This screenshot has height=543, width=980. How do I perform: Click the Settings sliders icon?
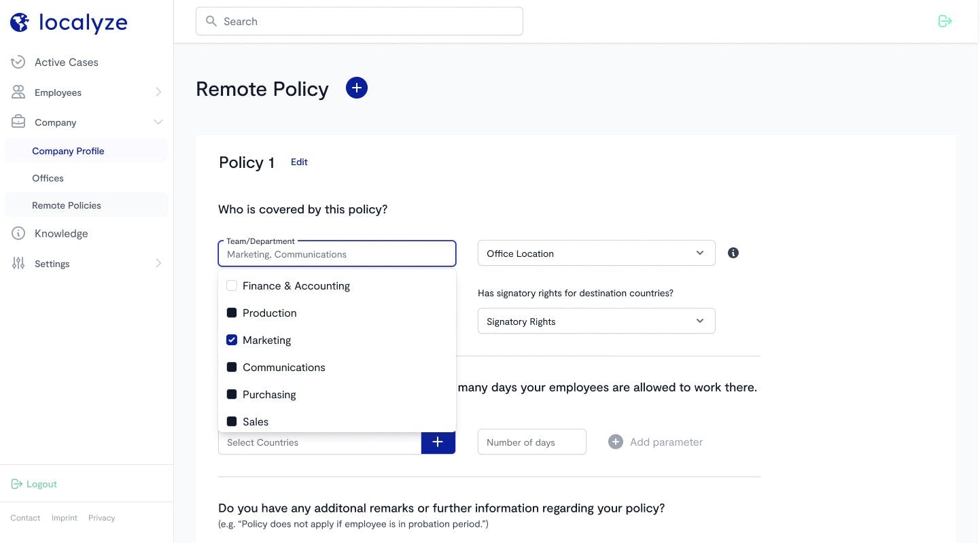pos(18,264)
